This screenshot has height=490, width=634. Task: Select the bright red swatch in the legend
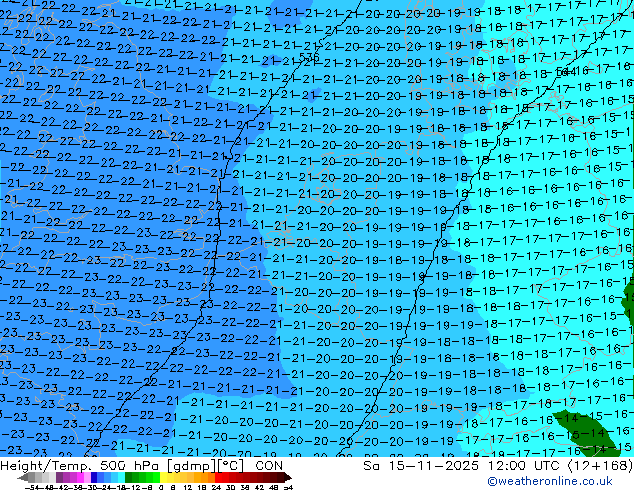(x=218, y=478)
